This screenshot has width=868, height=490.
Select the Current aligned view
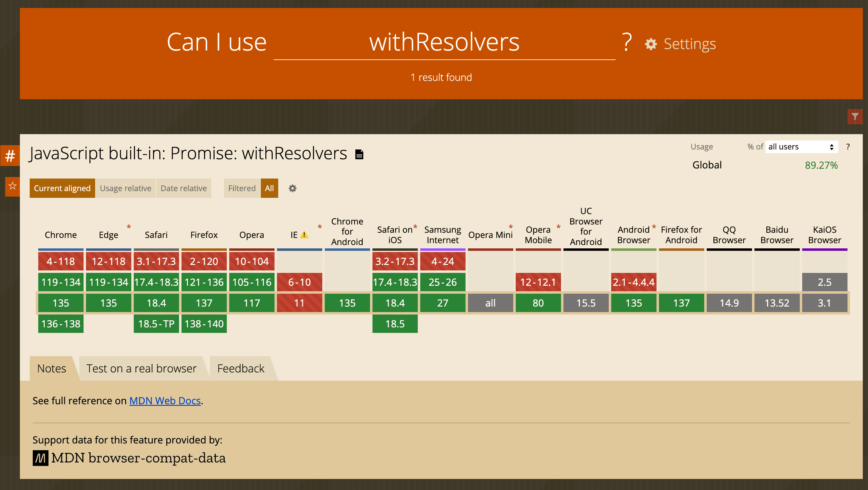point(62,188)
